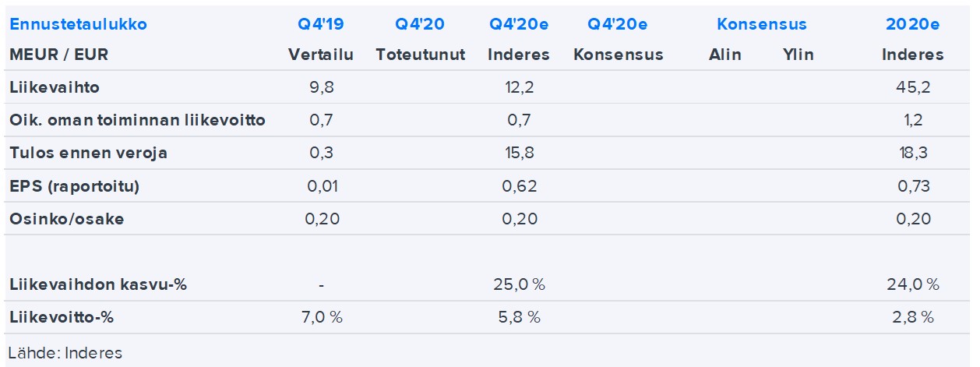Select the 25,0 % growth cell

click(x=518, y=284)
